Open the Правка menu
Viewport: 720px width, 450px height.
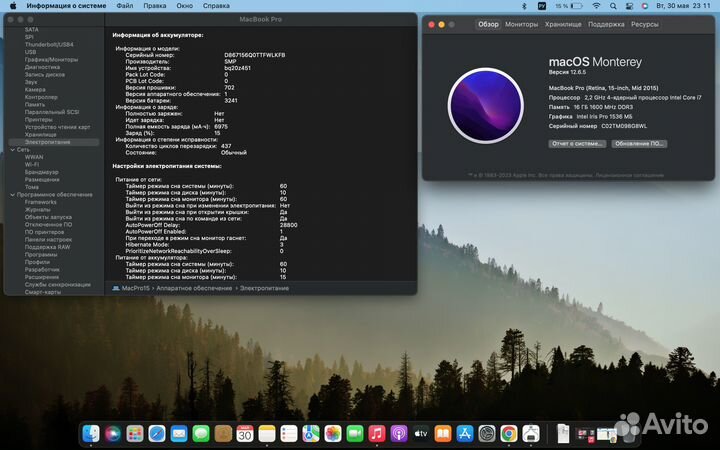tap(155, 6)
